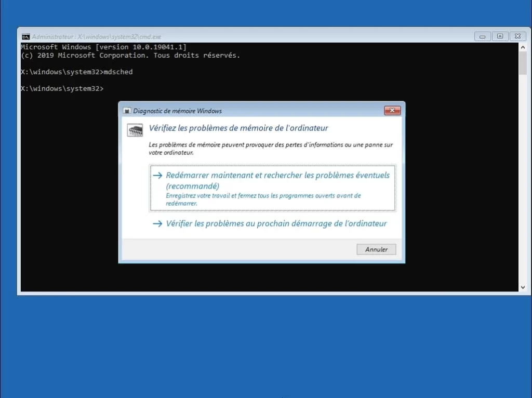Minimize the cmd.exe window
Image resolution: width=532 pixels, height=398 pixels.
tap(482, 36)
